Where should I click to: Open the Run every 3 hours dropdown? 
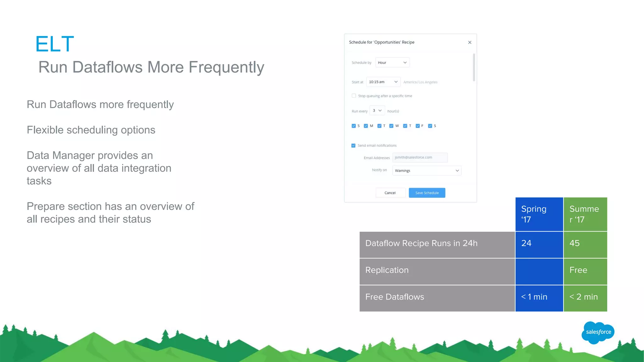tap(377, 111)
